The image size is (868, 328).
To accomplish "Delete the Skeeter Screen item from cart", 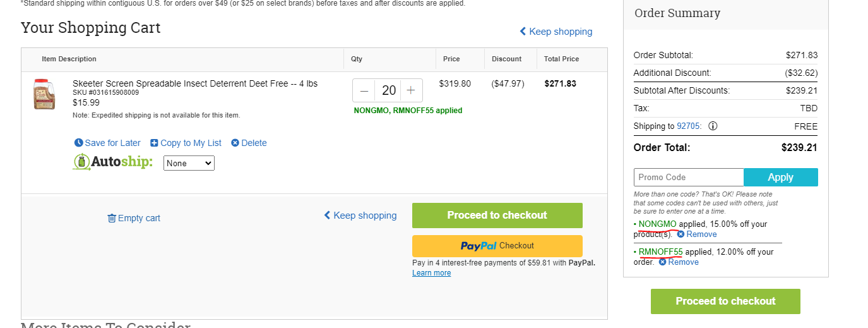I will pyautogui.click(x=249, y=143).
